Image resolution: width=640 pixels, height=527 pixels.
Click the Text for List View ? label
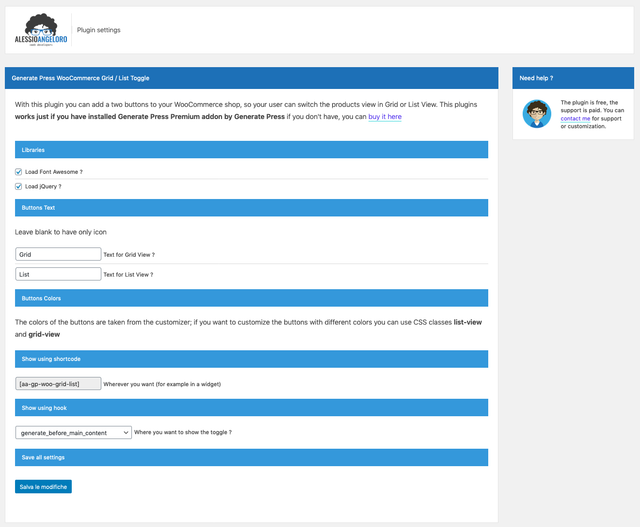(x=128, y=275)
